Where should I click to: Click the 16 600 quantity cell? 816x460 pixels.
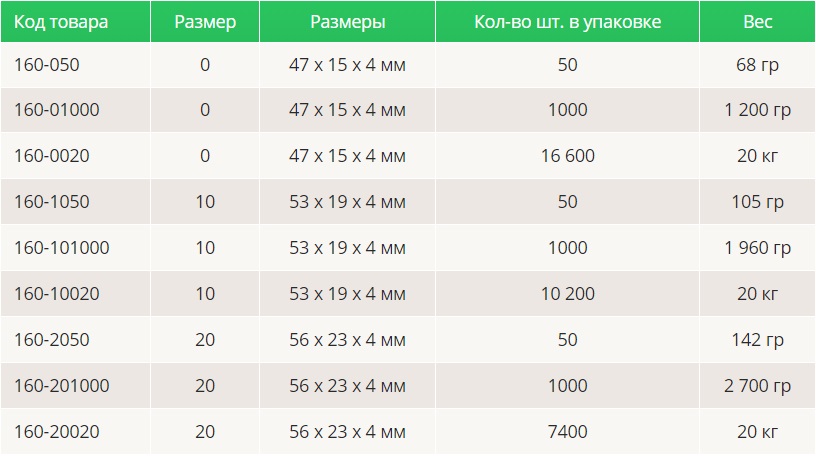pyautogui.click(x=567, y=156)
